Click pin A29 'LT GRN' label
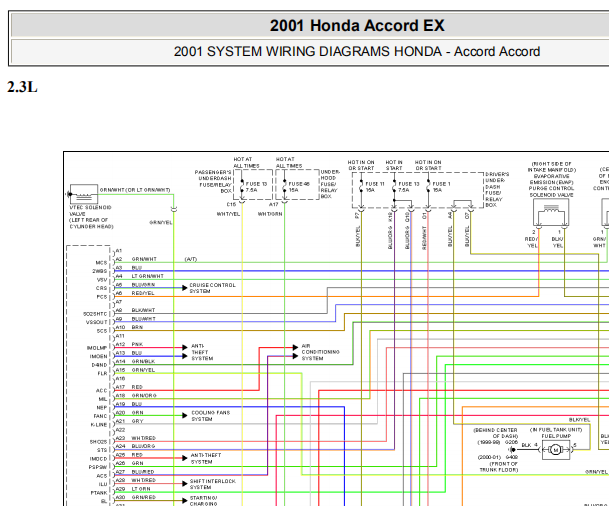Image resolution: width=609 pixels, height=506 pixels. [x=141, y=489]
